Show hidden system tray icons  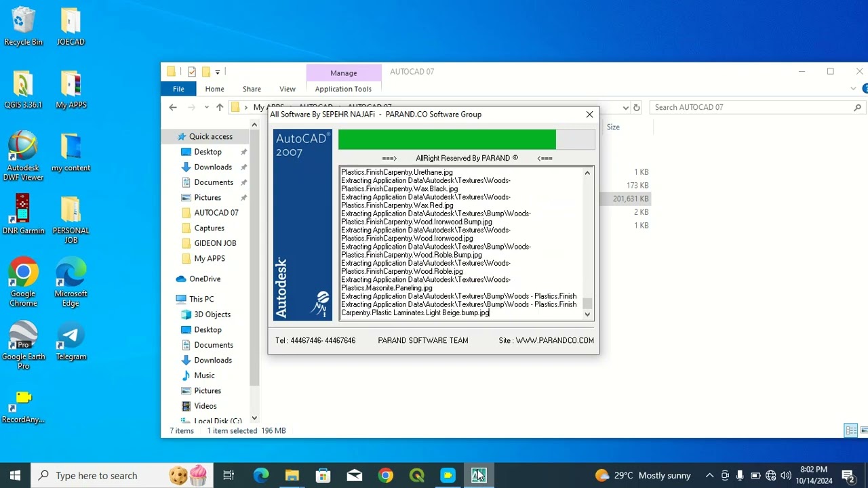point(709,475)
